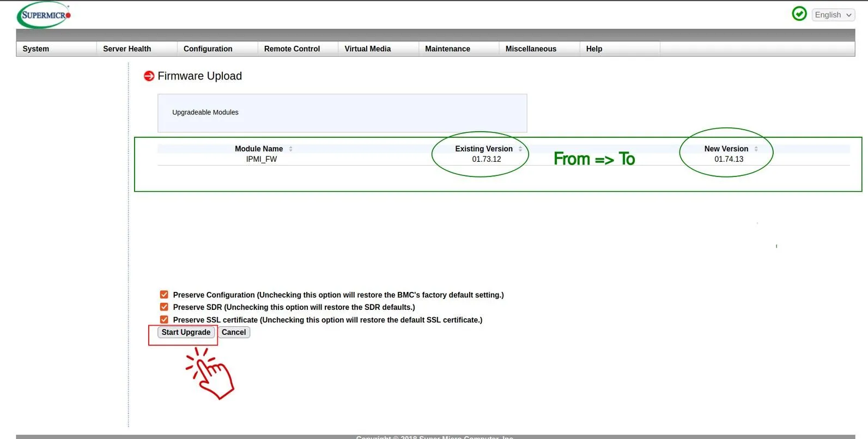868x439 pixels.
Task: Sort by New Version column arrows
Action: pos(756,149)
